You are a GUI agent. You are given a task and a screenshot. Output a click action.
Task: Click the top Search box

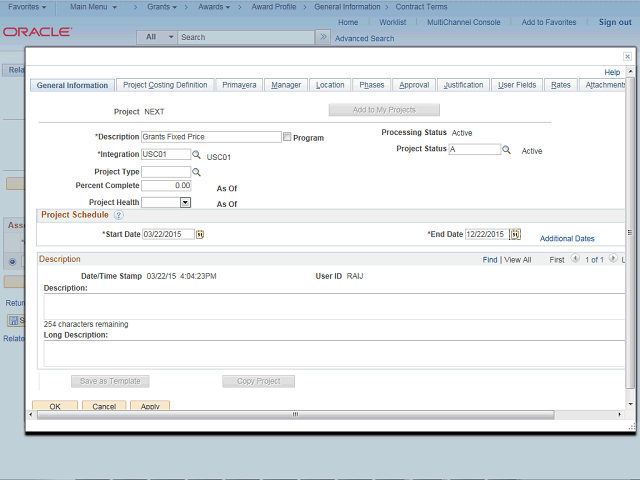tap(246, 37)
